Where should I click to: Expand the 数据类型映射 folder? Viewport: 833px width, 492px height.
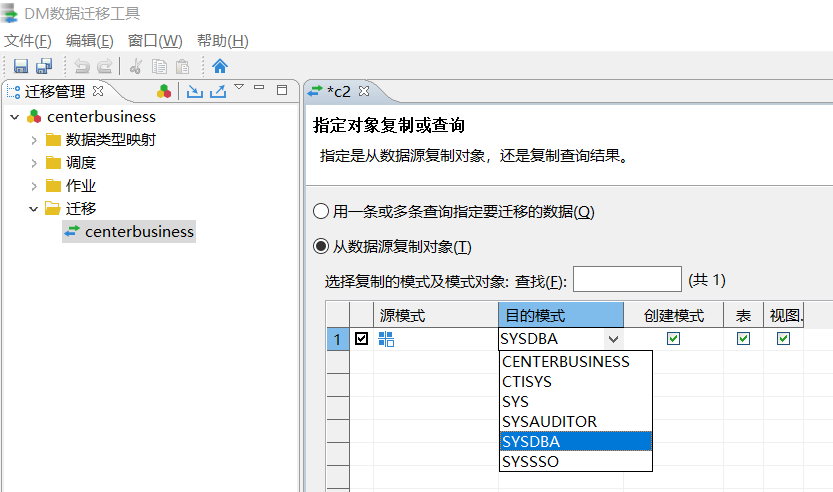coord(34,140)
